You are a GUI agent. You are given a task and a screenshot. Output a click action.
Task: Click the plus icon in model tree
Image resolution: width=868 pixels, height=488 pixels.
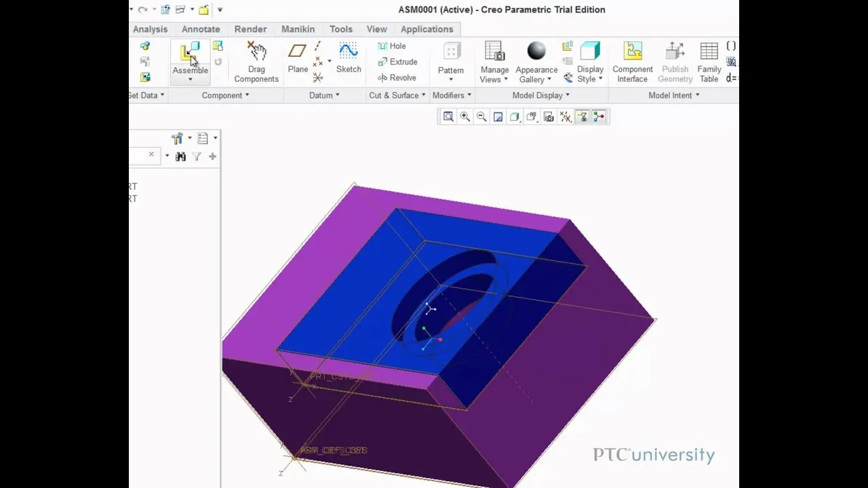[212, 157]
